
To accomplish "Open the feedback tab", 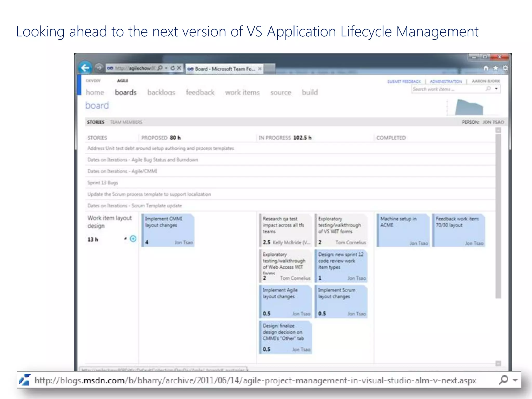I will pos(200,92).
